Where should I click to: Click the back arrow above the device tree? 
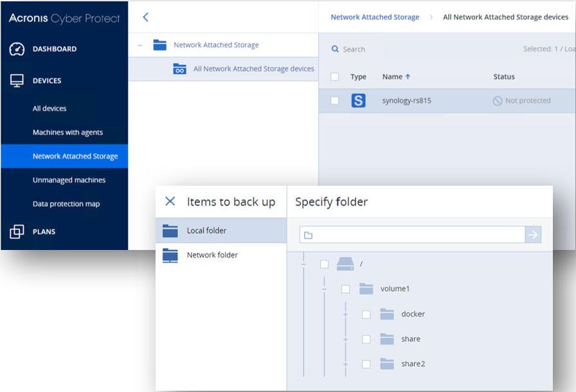(146, 18)
